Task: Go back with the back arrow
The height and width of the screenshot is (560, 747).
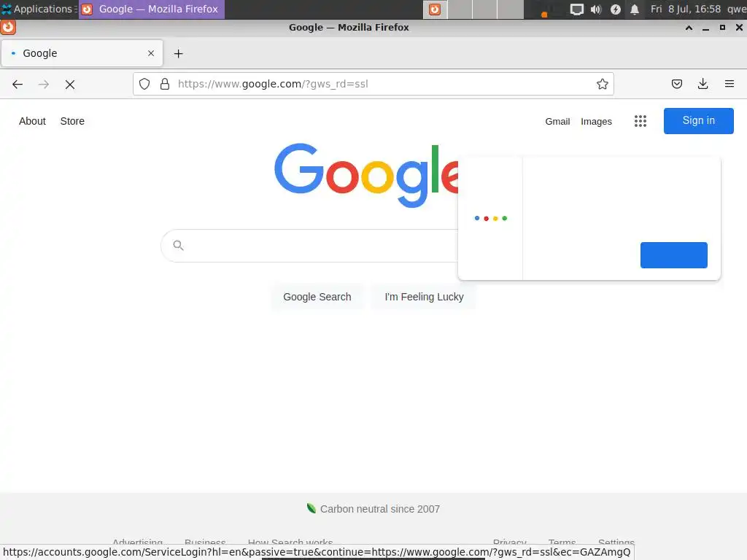Action: (x=18, y=85)
